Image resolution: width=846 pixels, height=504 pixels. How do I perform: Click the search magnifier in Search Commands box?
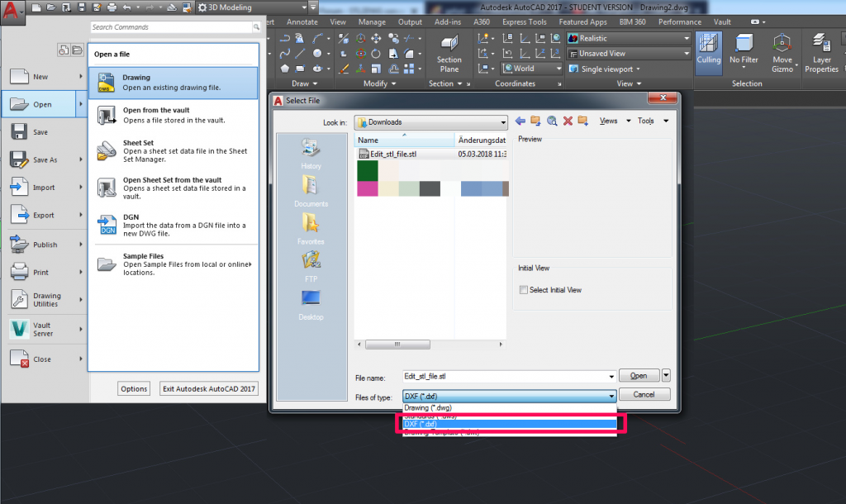click(256, 27)
